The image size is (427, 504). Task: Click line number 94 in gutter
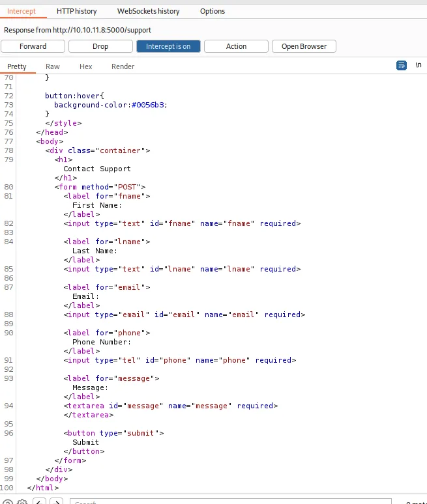point(8,406)
